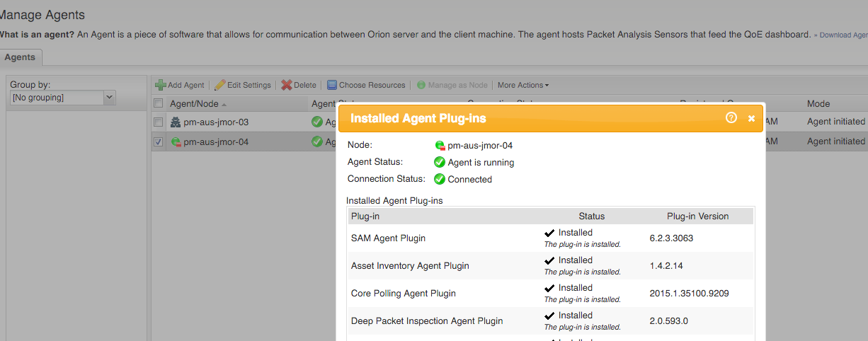Screen dimensions: 868x341
Task: Sort by the Agent/Node column header
Action: (x=195, y=104)
